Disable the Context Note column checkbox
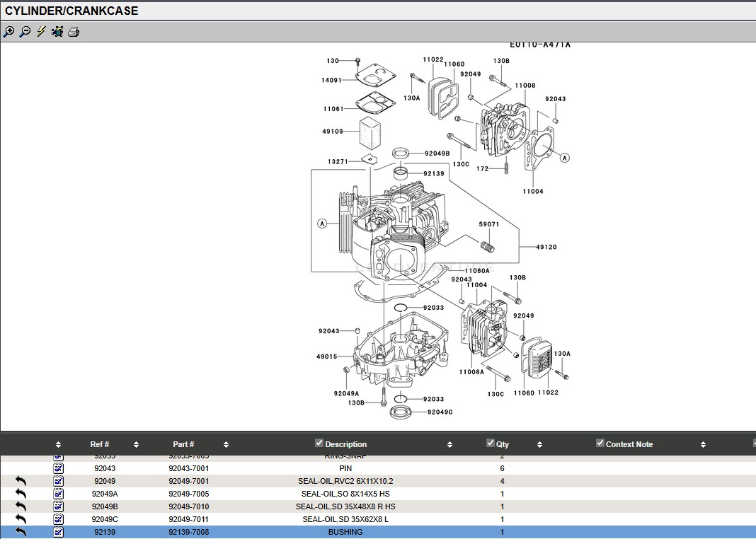Image resolution: width=756 pixels, height=539 pixels. point(600,444)
